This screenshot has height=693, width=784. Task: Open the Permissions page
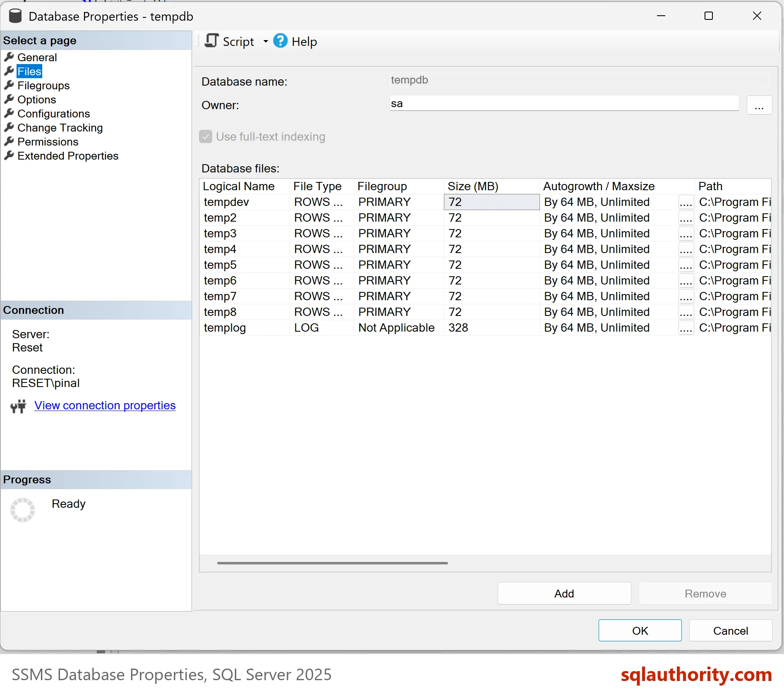tap(48, 142)
